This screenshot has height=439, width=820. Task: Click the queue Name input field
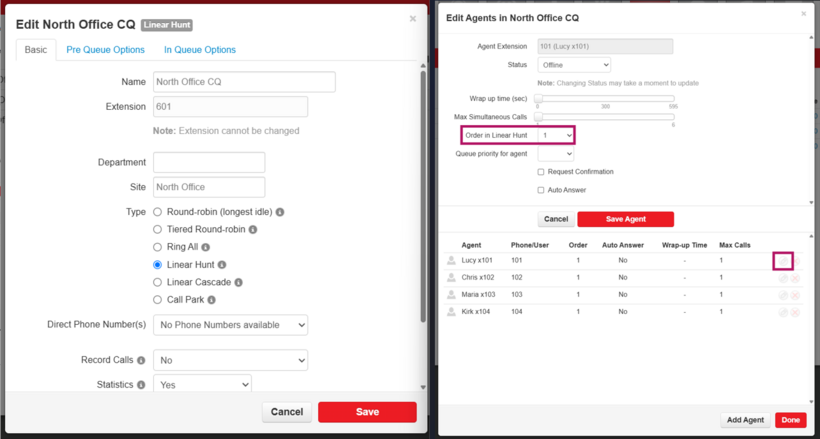244,82
